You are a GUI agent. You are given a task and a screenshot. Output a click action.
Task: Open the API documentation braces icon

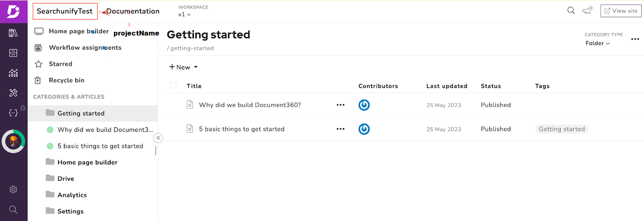coord(13,113)
